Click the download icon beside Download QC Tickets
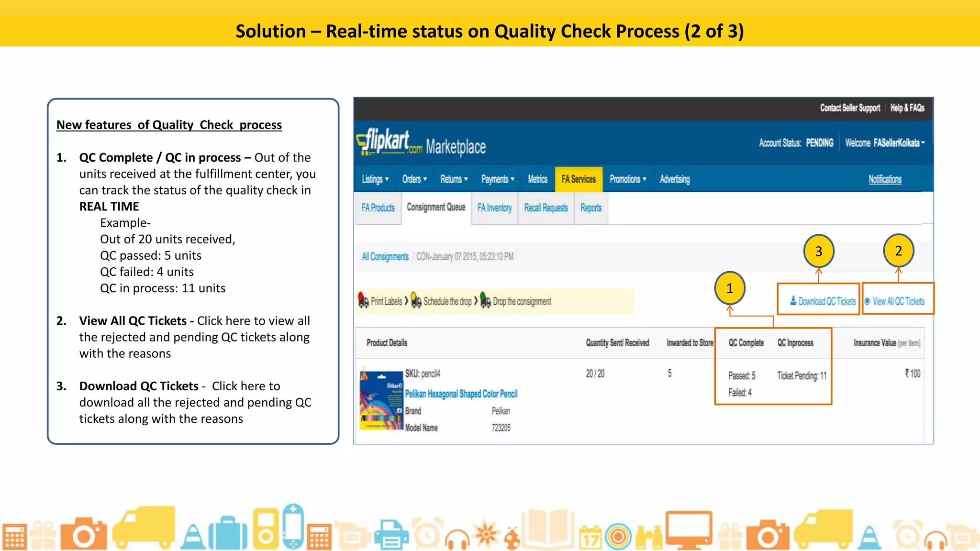Image resolution: width=980 pixels, height=551 pixels. click(x=793, y=301)
